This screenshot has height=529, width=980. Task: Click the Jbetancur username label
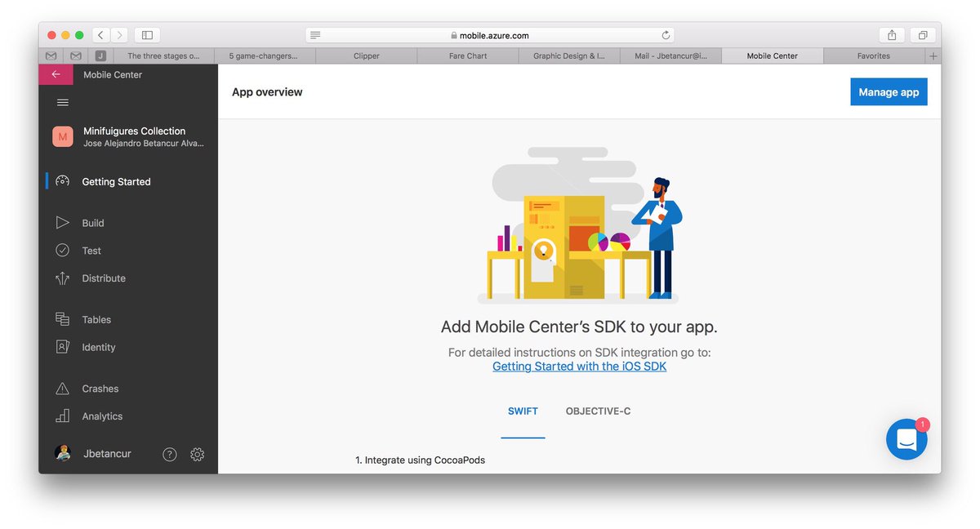click(107, 454)
